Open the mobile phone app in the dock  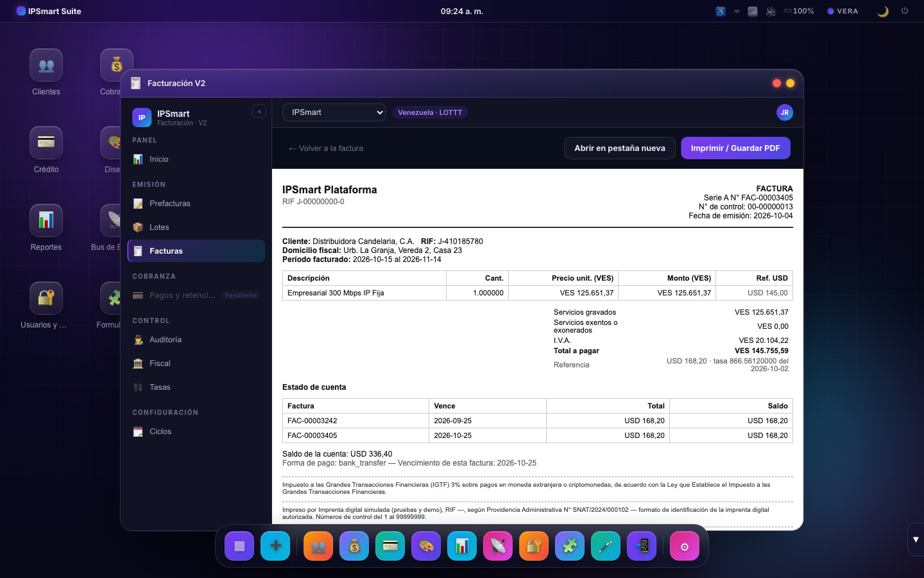tap(642, 547)
